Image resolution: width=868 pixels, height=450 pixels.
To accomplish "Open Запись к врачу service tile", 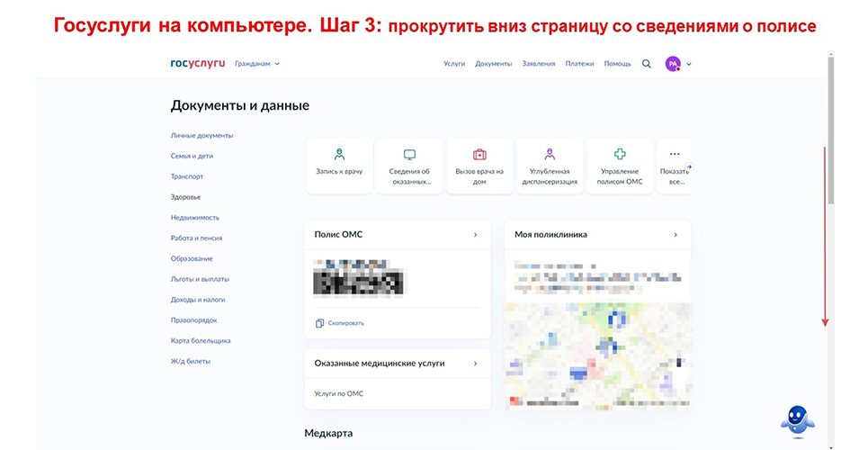I will click(x=339, y=165).
